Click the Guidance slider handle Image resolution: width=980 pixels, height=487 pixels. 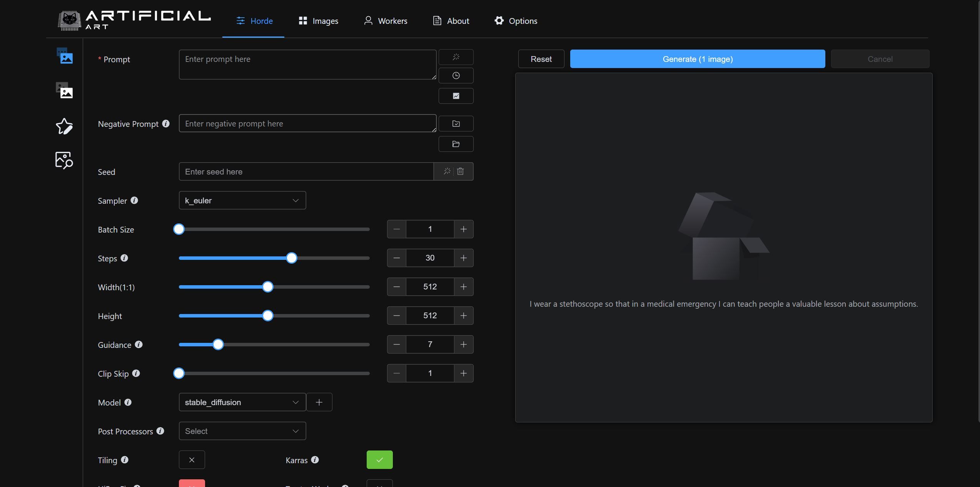coord(218,345)
